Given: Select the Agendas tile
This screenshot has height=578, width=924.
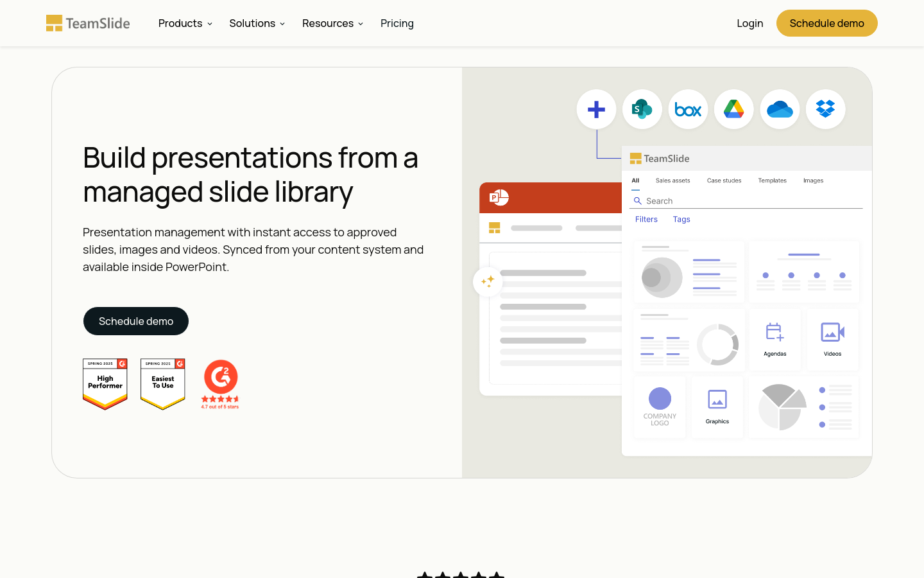Looking at the screenshot, I should click(x=774, y=340).
